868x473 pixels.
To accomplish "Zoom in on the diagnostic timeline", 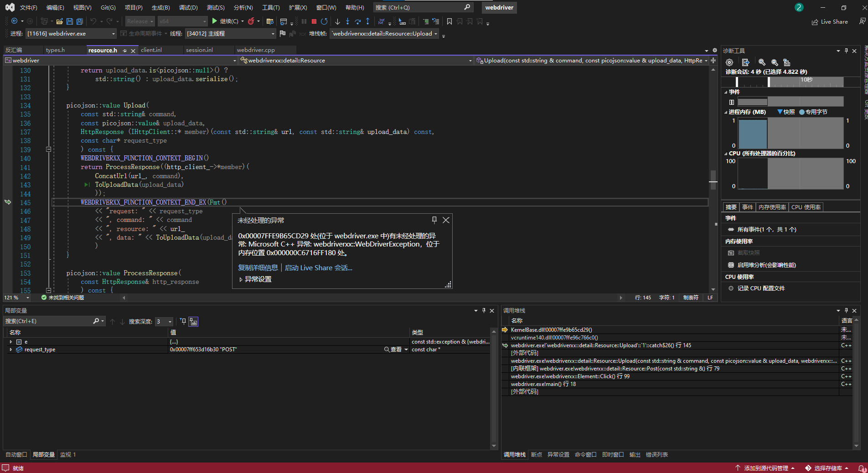I will click(762, 62).
